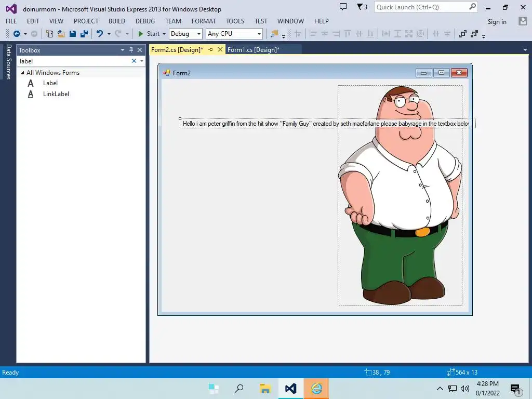Open taskbar search magnifier
This screenshot has width=532, height=399.
point(239,389)
